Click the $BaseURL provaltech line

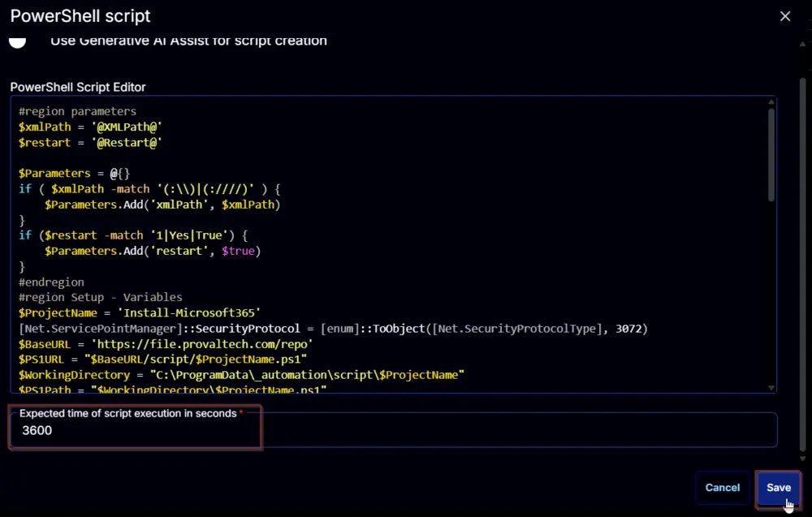166,344
